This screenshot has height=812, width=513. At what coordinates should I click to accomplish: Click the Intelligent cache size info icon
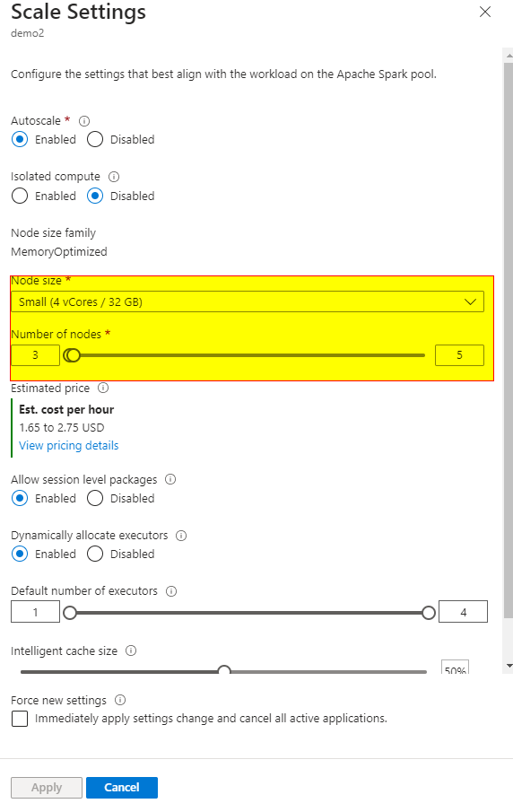pos(131,651)
